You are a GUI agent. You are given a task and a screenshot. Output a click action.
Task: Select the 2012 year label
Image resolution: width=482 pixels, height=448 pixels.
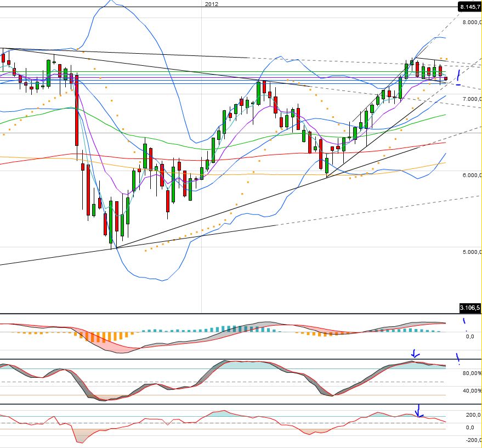[x=211, y=4]
